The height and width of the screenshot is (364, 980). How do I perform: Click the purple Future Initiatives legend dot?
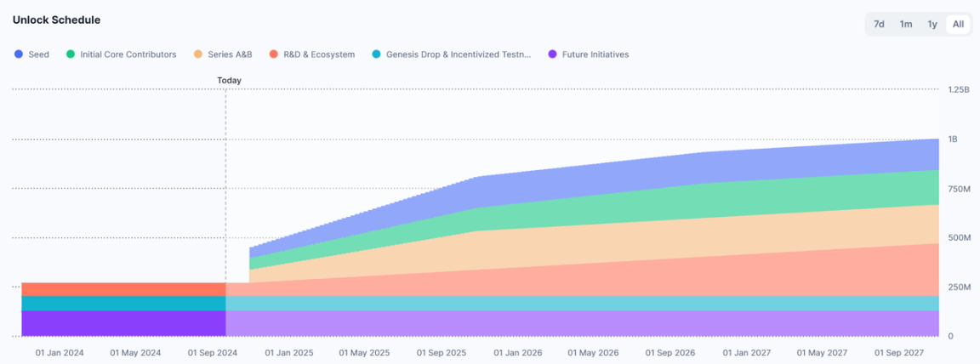pos(553,54)
